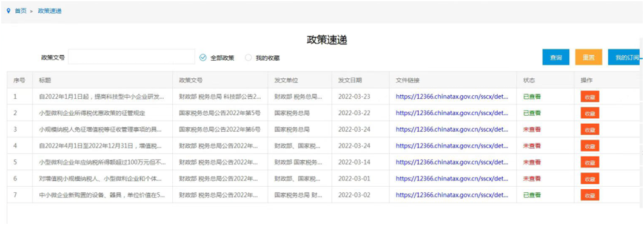Click date 2022-03-23

click(355, 96)
